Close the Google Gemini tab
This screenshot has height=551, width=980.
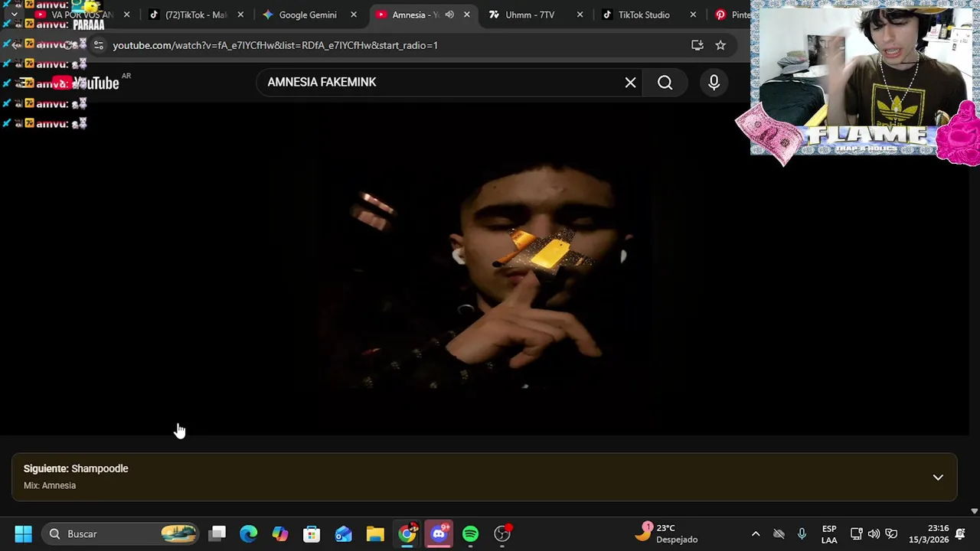[x=353, y=15]
